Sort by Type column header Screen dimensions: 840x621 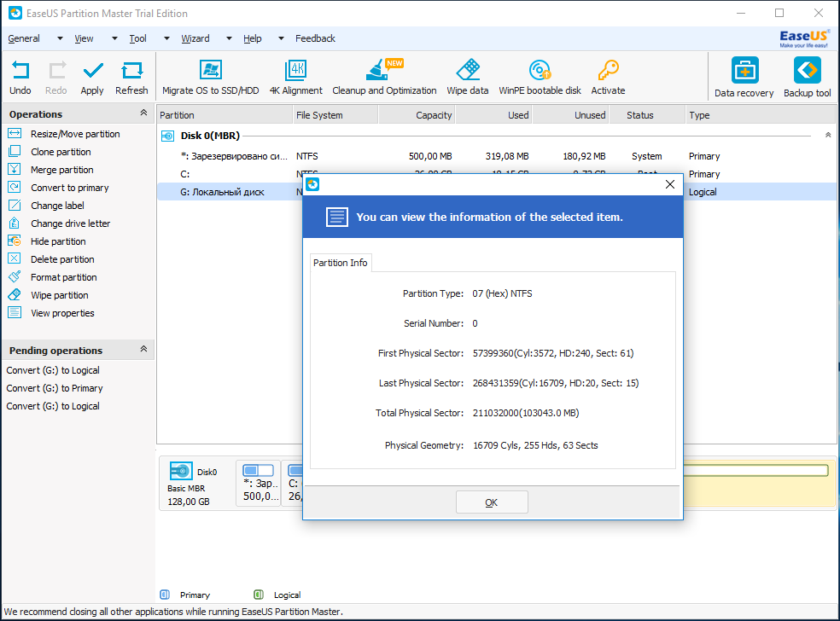click(x=761, y=115)
